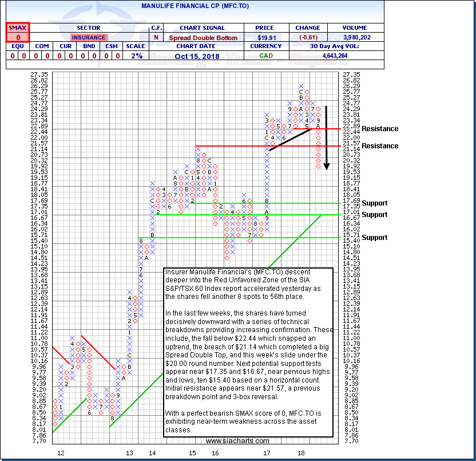Click the EQU column header

pos(18,46)
